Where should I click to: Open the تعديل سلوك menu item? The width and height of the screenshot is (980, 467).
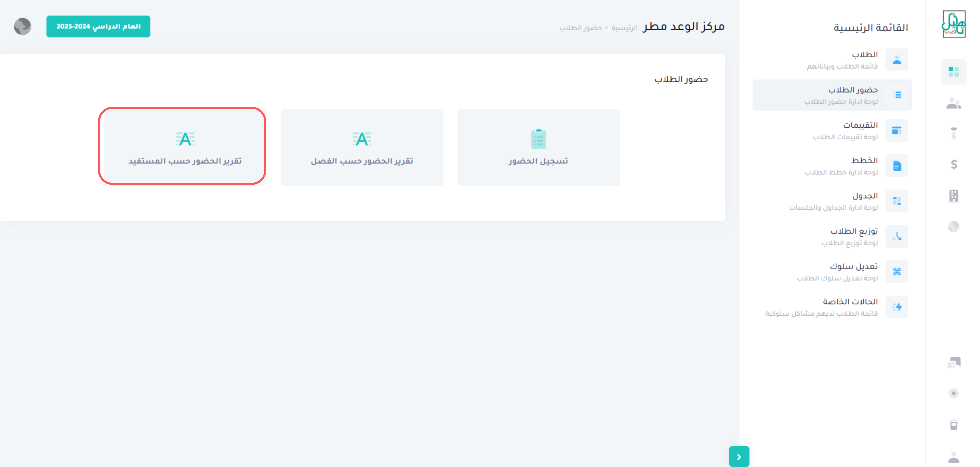(832, 272)
